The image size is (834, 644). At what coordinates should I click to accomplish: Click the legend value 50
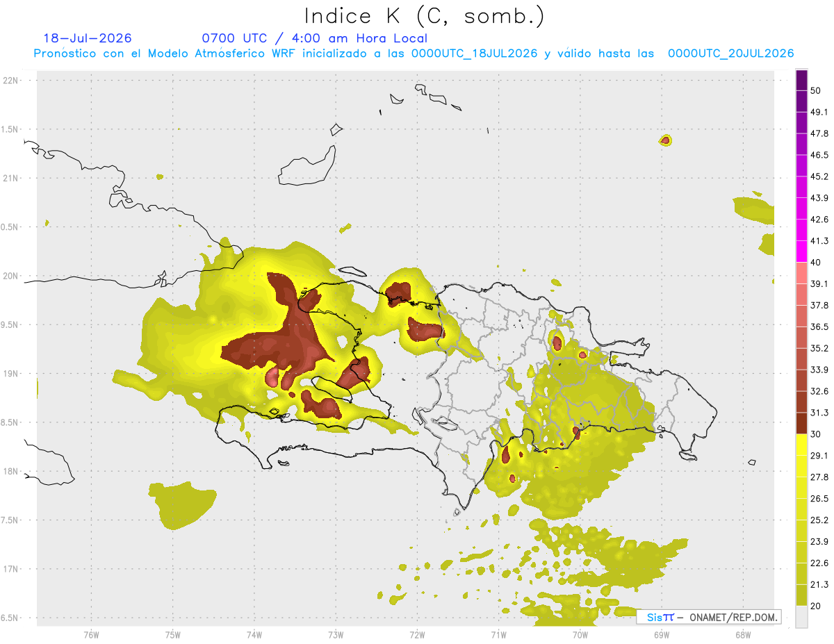817,90
